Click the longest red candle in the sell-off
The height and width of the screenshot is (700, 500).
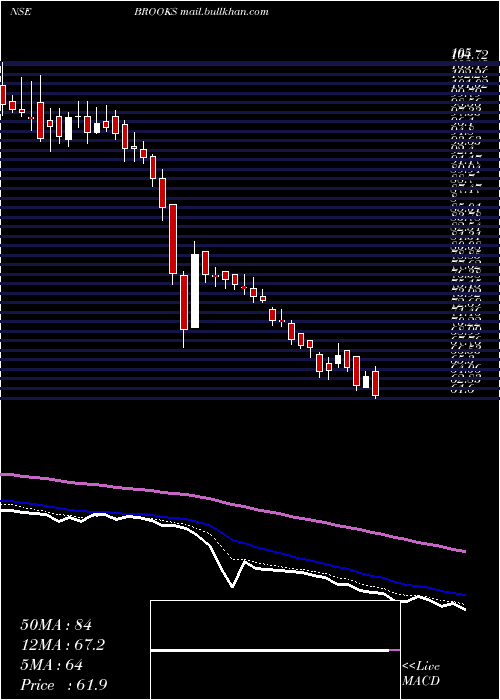point(173,239)
